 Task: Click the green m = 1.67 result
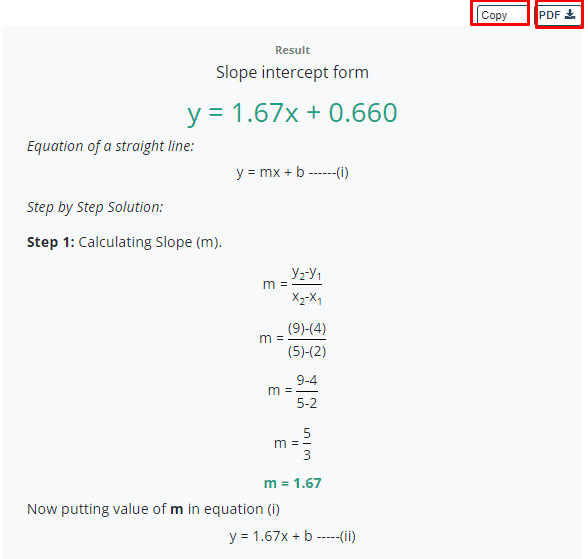click(292, 483)
